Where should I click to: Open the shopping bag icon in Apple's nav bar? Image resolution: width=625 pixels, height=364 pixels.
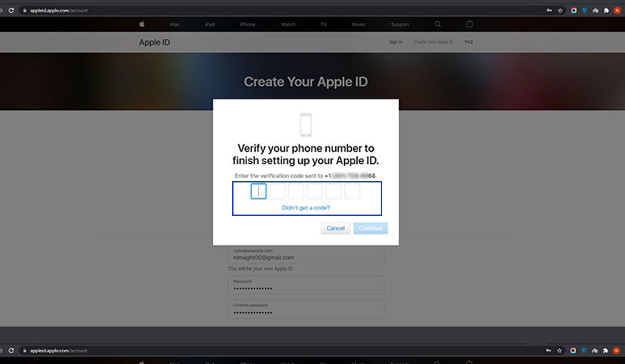(x=470, y=24)
